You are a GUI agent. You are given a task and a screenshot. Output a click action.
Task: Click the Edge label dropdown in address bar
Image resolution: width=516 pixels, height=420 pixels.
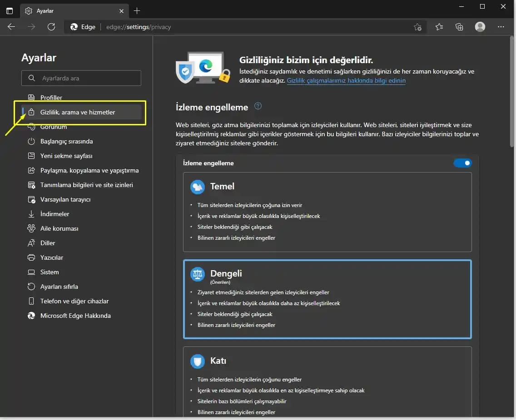click(83, 27)
